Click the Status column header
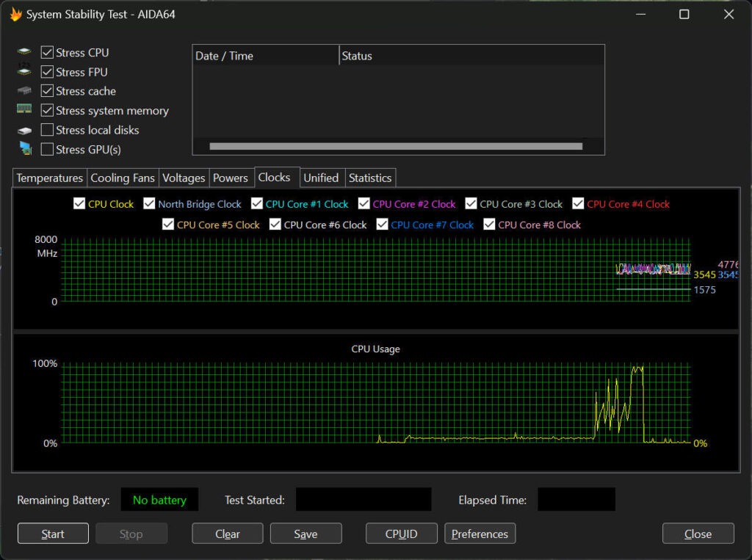The width and height of the screenshot is (752, 560). click(x=471, y=56)
